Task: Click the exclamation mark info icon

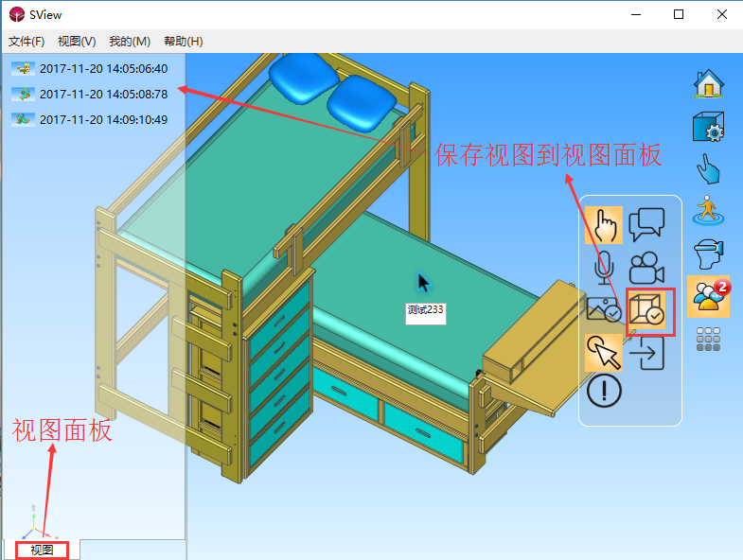Action: 604,391
